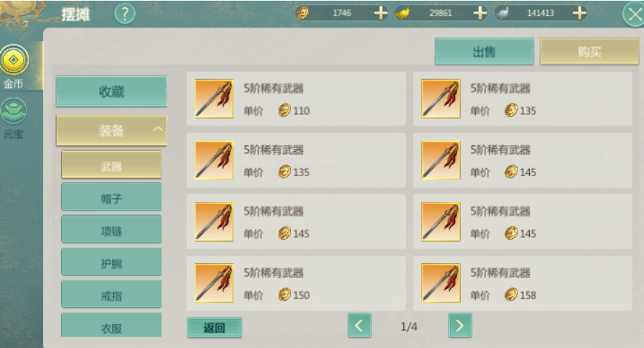
Task: Switch to the 购买 buy tab
Action: coord(589,52)
